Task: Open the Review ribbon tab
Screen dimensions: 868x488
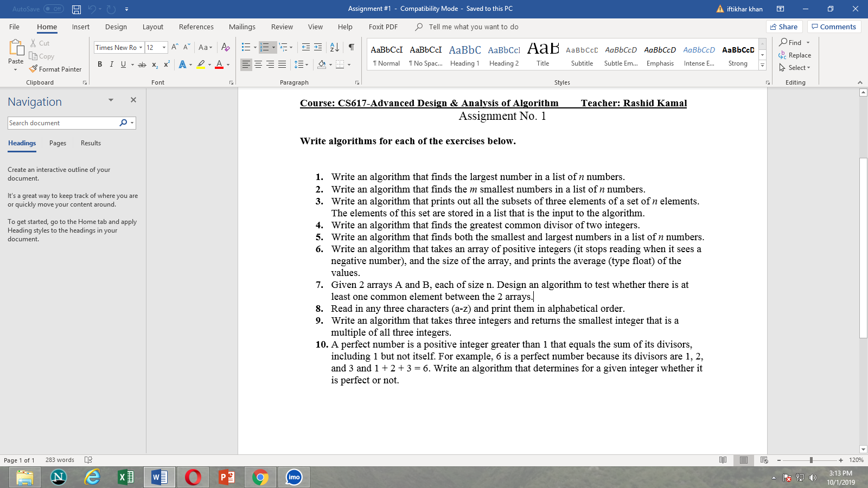Action: pos(282,26)
